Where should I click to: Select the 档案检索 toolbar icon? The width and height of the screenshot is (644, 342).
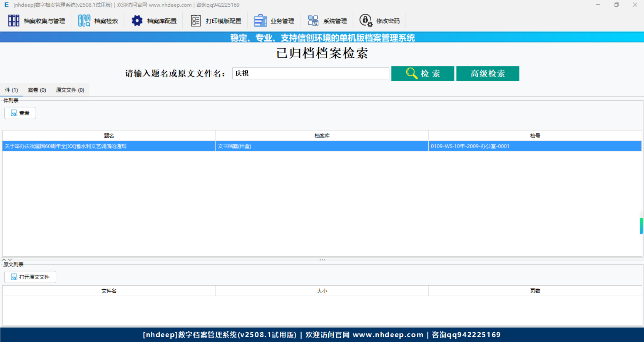click(x=84, y=20)
